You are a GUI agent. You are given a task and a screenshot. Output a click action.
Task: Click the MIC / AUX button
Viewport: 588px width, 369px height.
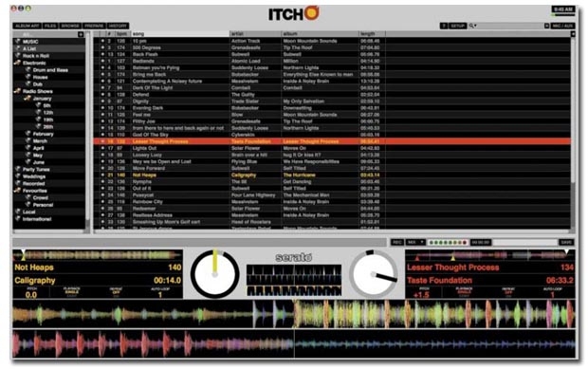[562, 26]
